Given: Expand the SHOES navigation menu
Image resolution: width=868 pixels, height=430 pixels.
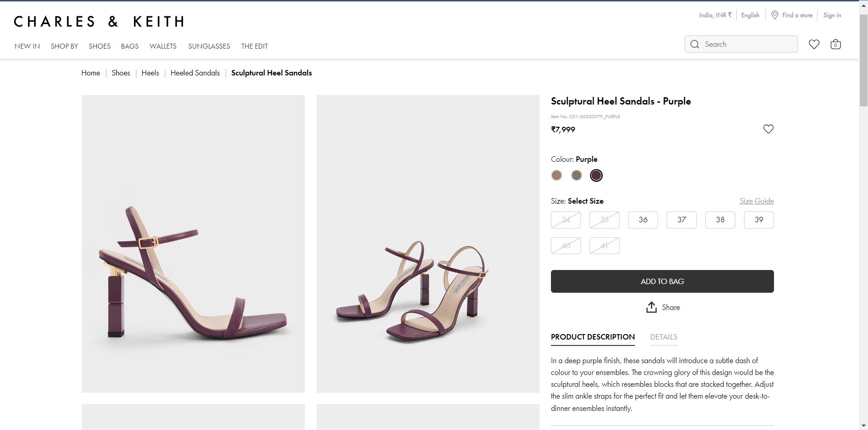Looking at the screenshot, I should (x=99, y=46).
